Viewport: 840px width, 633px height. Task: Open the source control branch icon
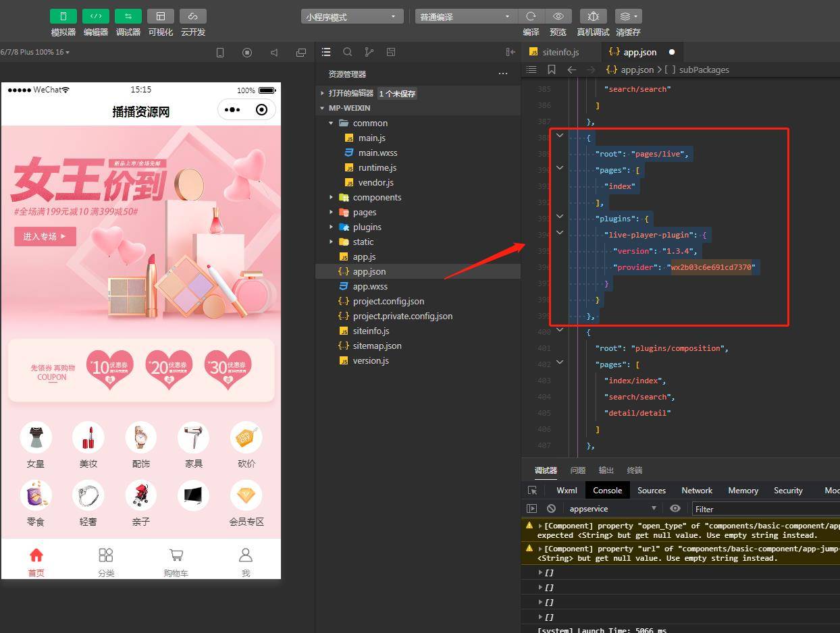click(369, 52)
